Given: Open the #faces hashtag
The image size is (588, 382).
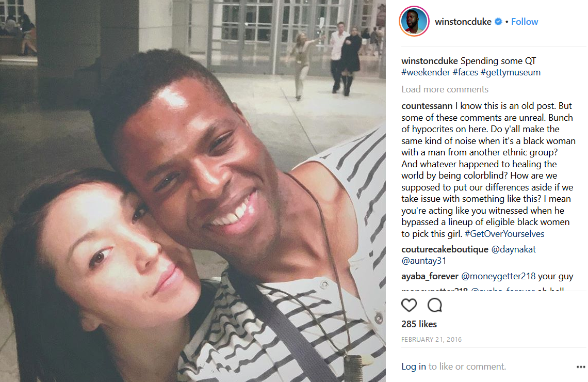Looking at the screenshot, I should [x=465, y=72].
